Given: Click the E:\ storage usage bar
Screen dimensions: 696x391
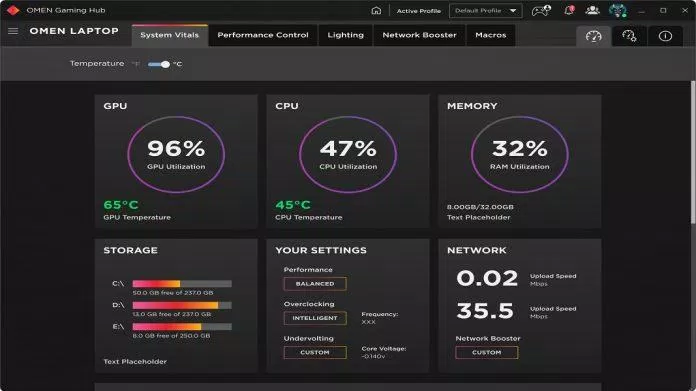Looking at the screenshot, I should coord(182,327).
